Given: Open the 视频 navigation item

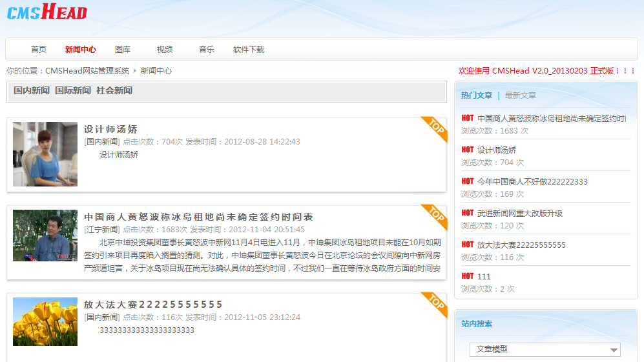Looking at the screenshot, I should [165, 50].
